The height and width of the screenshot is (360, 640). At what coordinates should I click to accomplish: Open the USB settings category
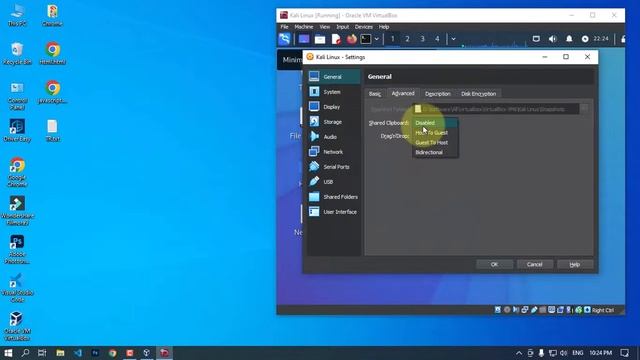click(x=333, y=182)
